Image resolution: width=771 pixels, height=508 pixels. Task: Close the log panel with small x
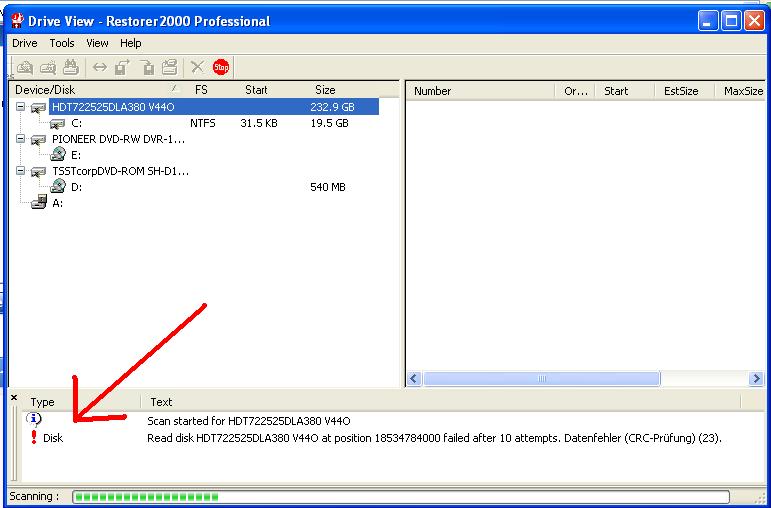(14, 397)
